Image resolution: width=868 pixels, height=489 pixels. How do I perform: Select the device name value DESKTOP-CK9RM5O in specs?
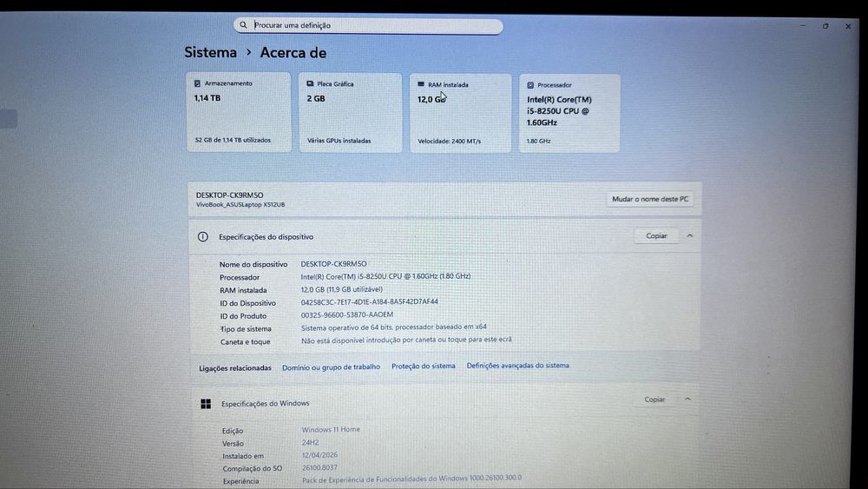click(x=333, y=264)
